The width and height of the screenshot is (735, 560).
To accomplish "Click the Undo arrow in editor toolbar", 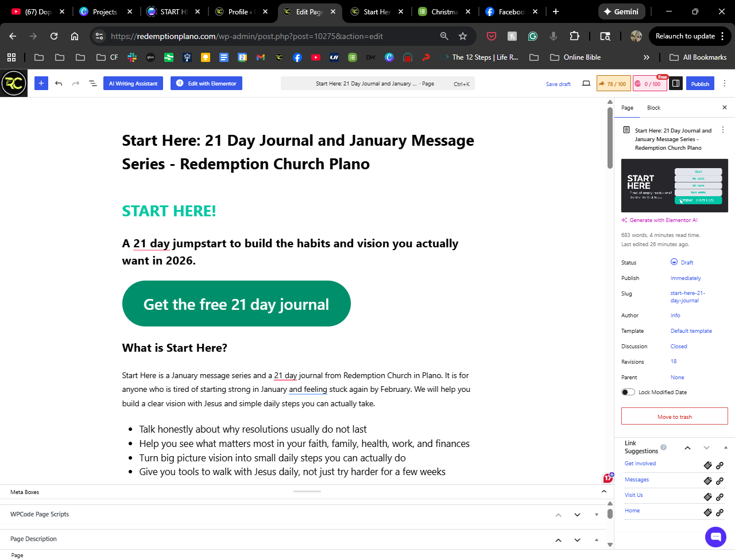I will [59, 83].
